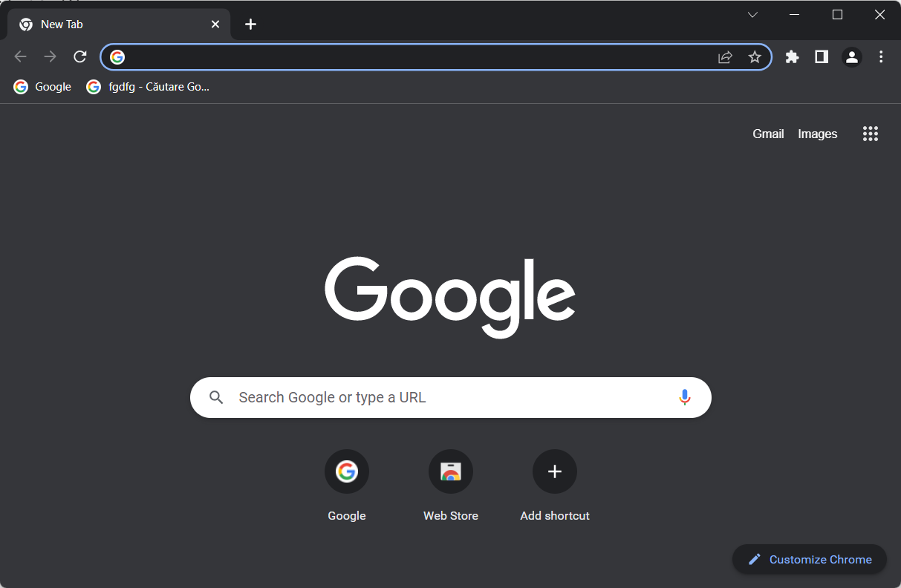Open the Google apps grid
This screenshot has width=901, height=588.
coord(871,134)
